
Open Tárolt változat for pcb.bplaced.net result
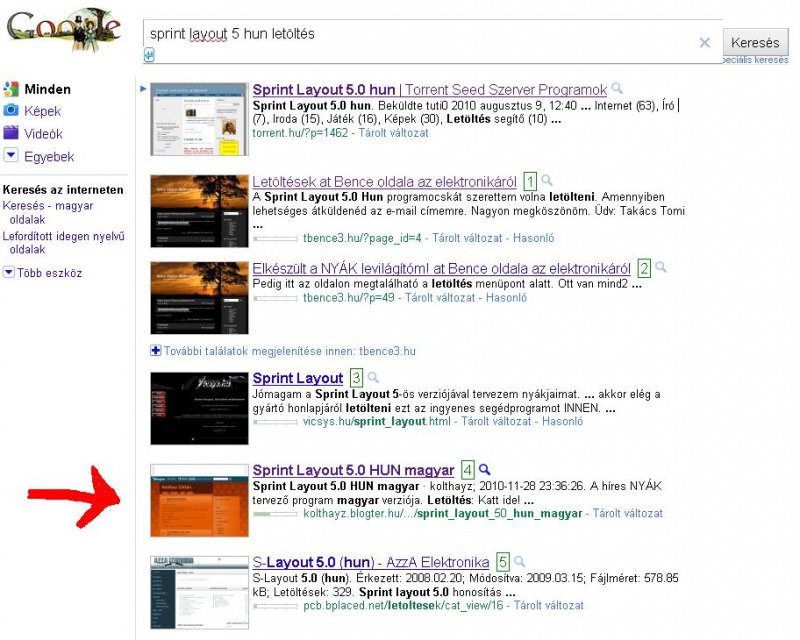coord(548,605)
